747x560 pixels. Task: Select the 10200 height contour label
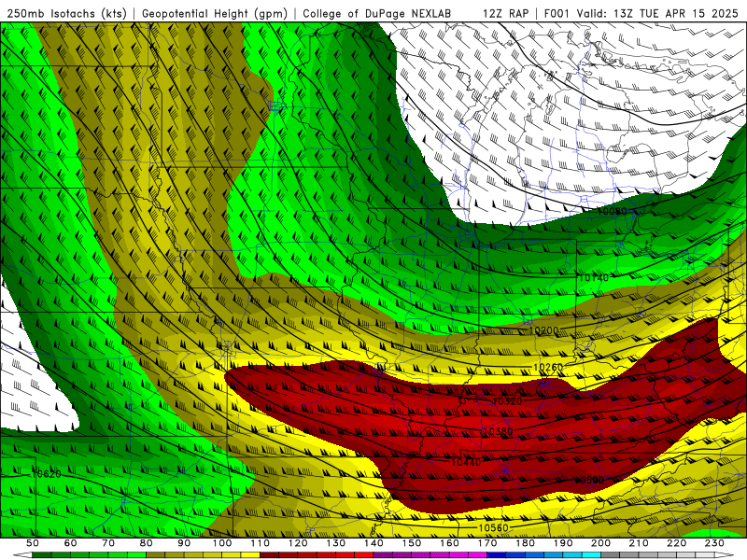pyautogui.click(x=543, y=330)
